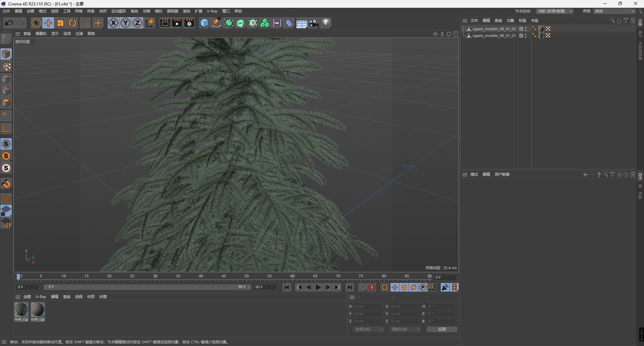This screenshot has height=346, width=644.
Task: Select the Scale tool in the top toolbar
Action: (x=60, y=23)
